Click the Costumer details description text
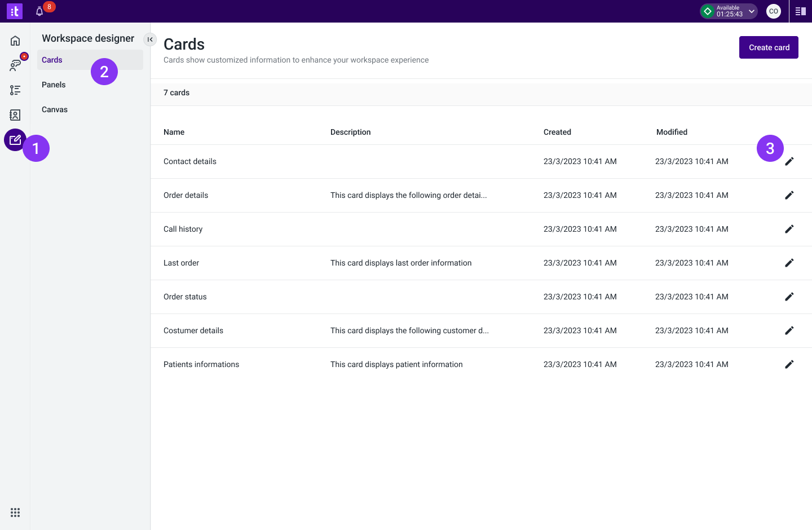This screenshot has height=530, width=812. (x=409, y=330)
